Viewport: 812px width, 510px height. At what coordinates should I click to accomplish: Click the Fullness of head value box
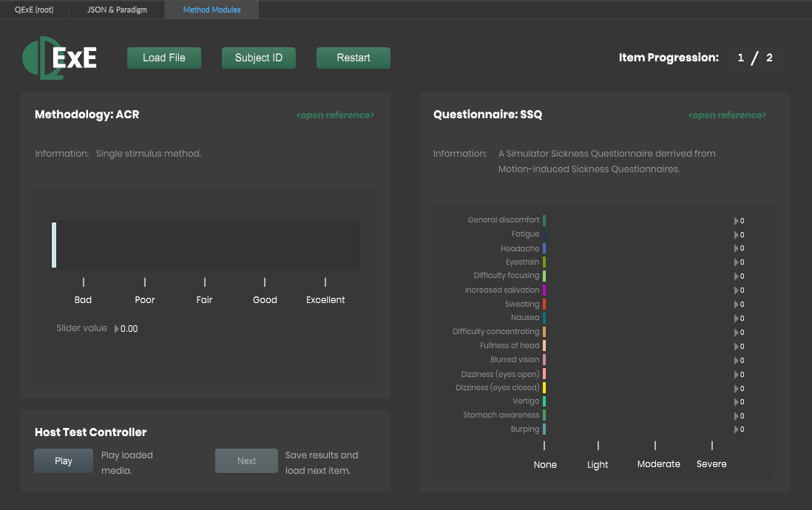[x=740, y=347]
